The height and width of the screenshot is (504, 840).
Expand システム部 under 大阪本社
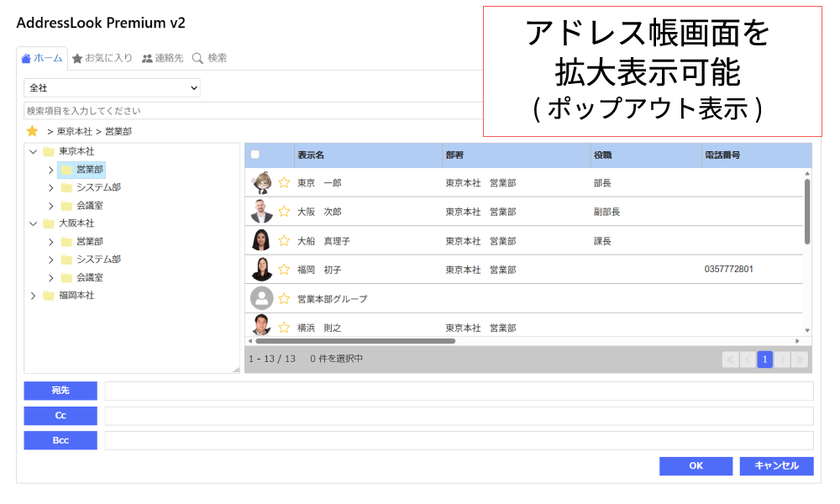pos(50,260)
